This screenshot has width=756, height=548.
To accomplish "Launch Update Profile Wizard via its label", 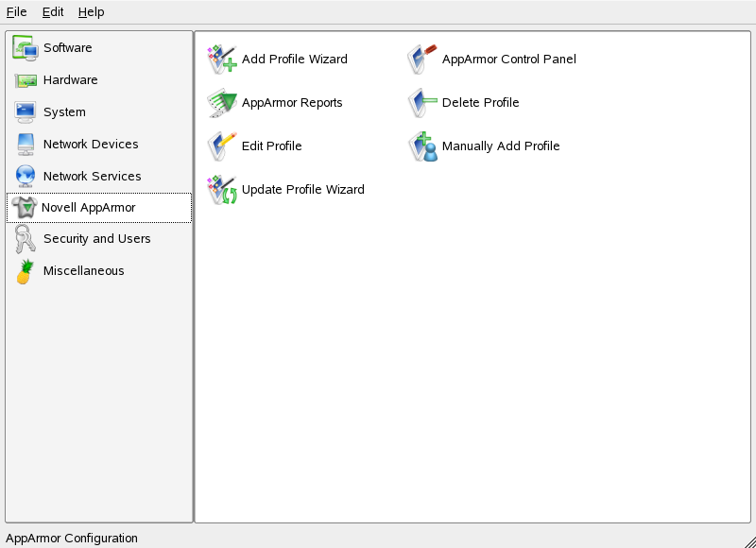I will point(303,189).
